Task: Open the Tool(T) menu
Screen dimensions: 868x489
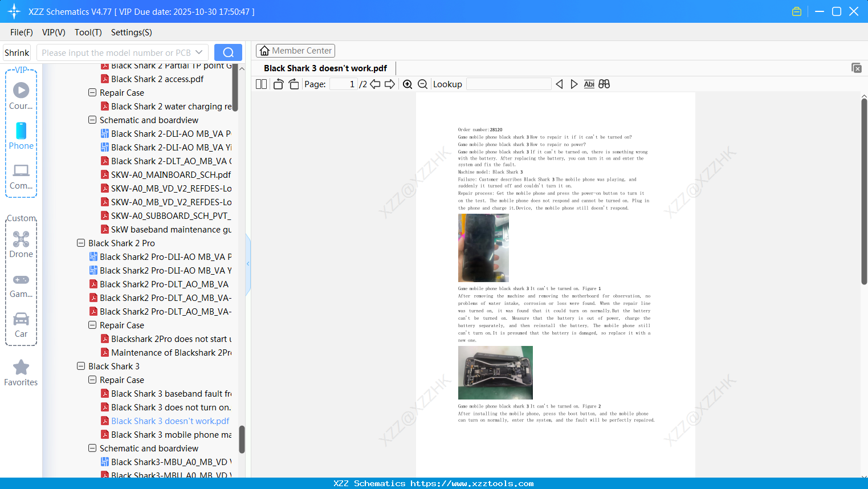Action: pyautogui.click(x=88, y=32)
